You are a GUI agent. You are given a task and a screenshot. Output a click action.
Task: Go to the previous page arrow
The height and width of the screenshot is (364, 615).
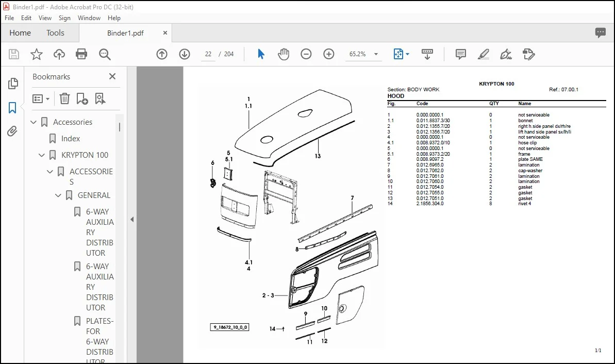pyautogui.click(x=162, y=54)
